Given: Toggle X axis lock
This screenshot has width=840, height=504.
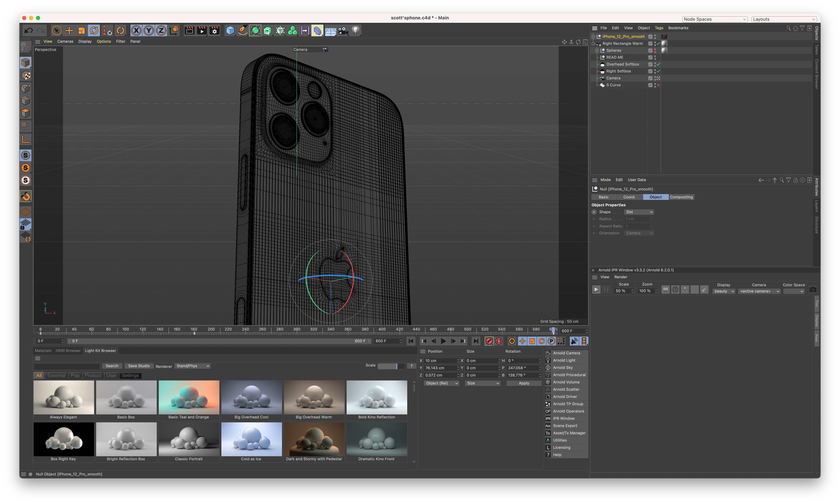Looking at the screenshot, I should click(x=136, y=31).
